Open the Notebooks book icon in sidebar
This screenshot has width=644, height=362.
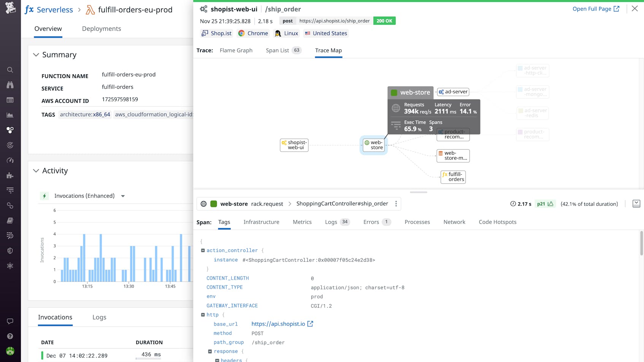[10, 220]
